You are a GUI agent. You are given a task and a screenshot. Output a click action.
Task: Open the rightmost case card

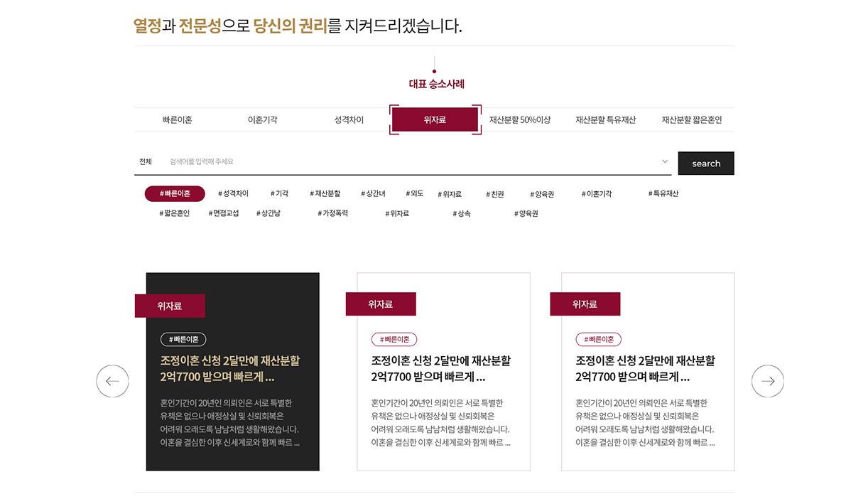click(647, 384)
